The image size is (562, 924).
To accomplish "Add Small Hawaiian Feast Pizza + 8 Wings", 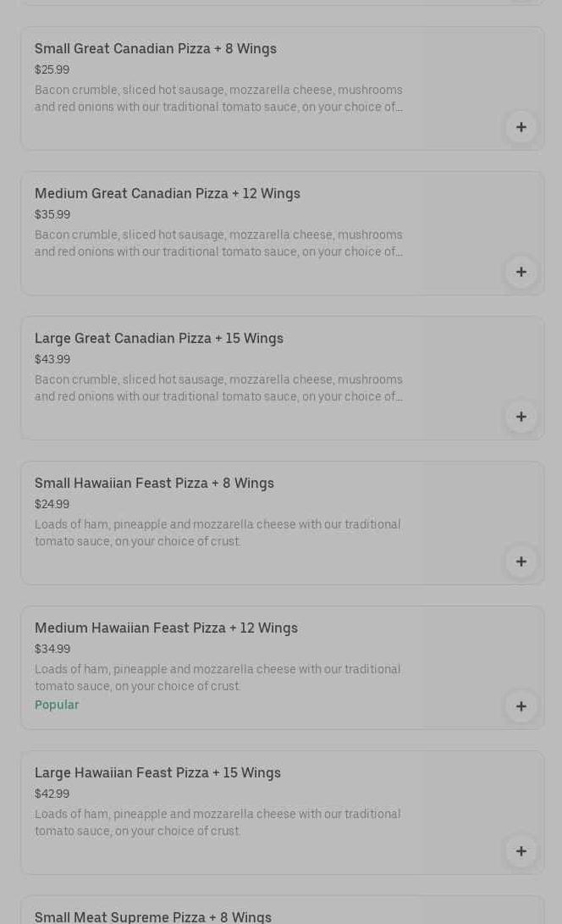I will tap(521, 562).
